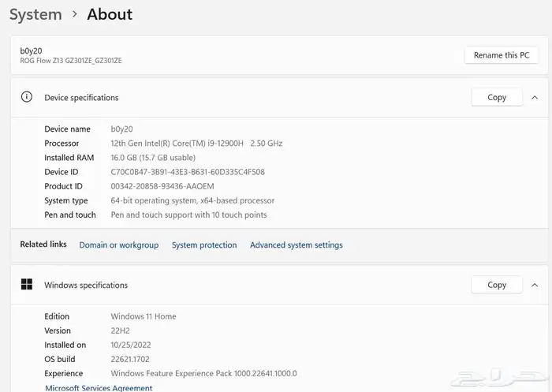Click the Product ID label
The height and width of the screenshot is (392, 552).
(63, 186)
